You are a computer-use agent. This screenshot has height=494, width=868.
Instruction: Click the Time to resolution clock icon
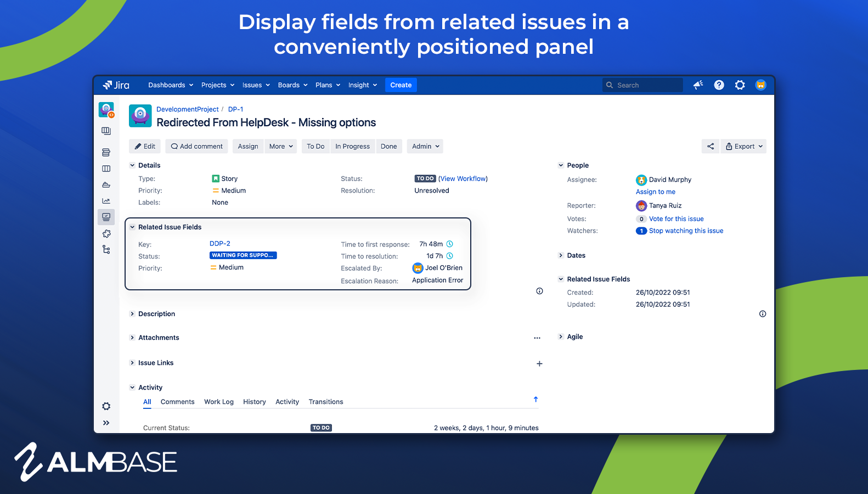tap(449, 256)
